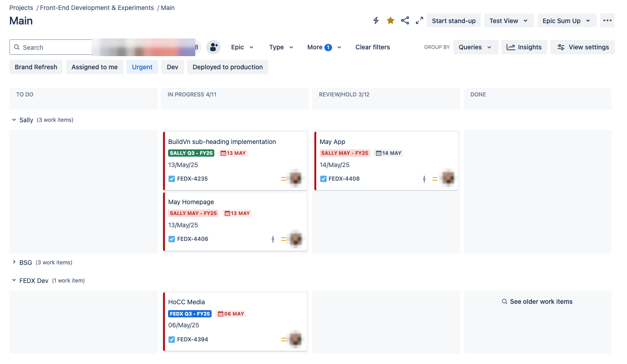Open the Test View dropdown
Viewport: 627px width, 364px height.
coord(509,21)
